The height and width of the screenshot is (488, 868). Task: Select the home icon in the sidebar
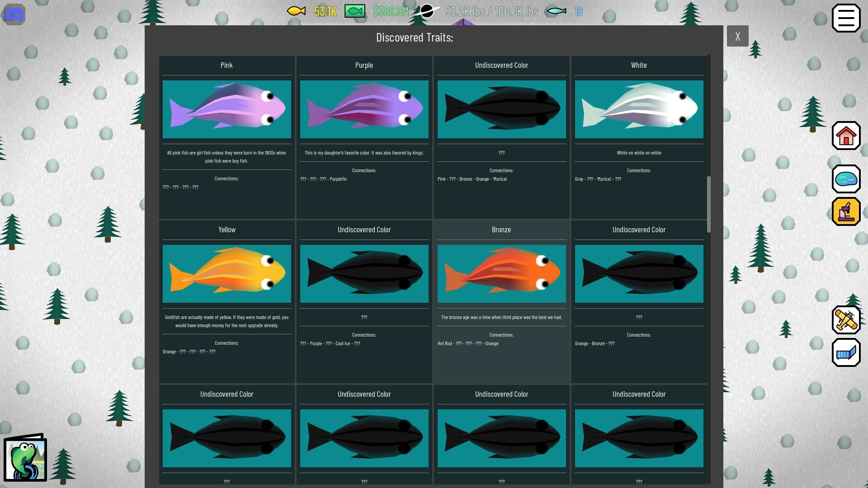[x=846, y=135]
